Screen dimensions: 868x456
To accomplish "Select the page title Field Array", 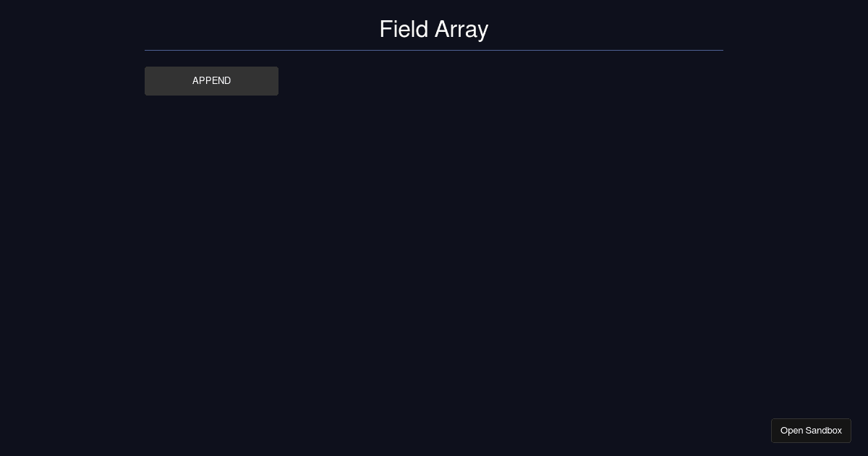I will point(434,29).
